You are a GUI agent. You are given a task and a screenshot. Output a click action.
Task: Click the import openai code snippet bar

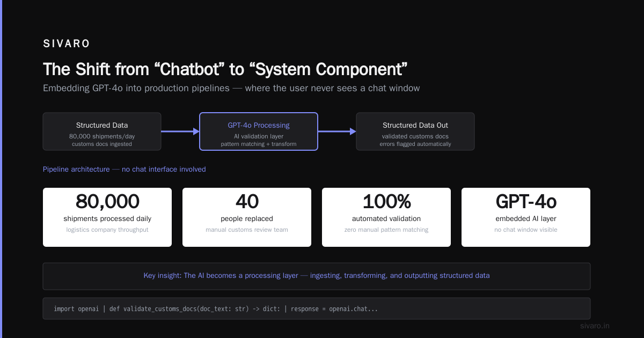pos(317,309)
